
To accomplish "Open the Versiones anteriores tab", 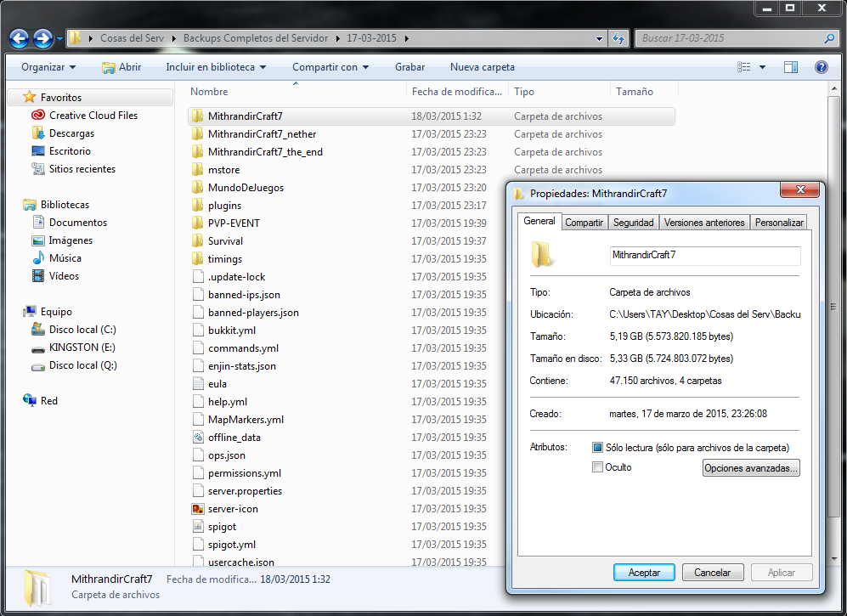I will click(704, 223).
